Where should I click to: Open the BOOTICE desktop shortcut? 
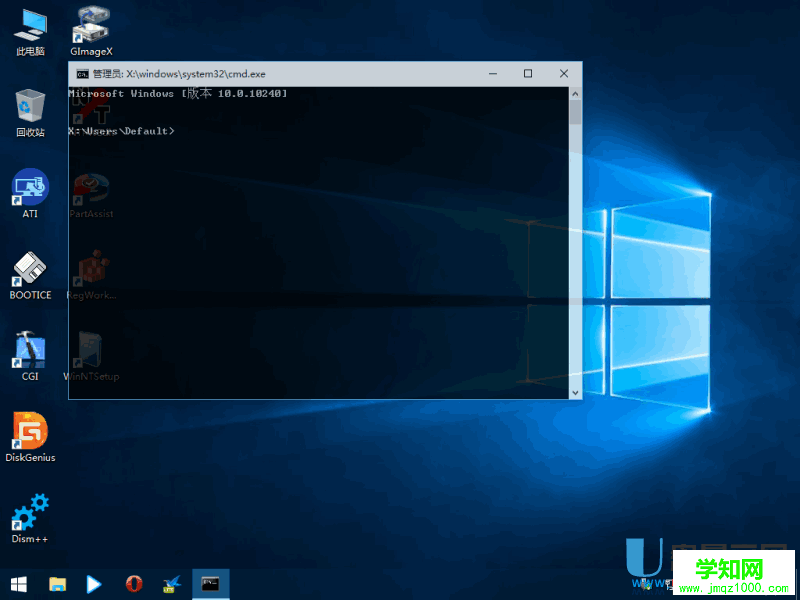pyautogui.click(x=30, y=276)
